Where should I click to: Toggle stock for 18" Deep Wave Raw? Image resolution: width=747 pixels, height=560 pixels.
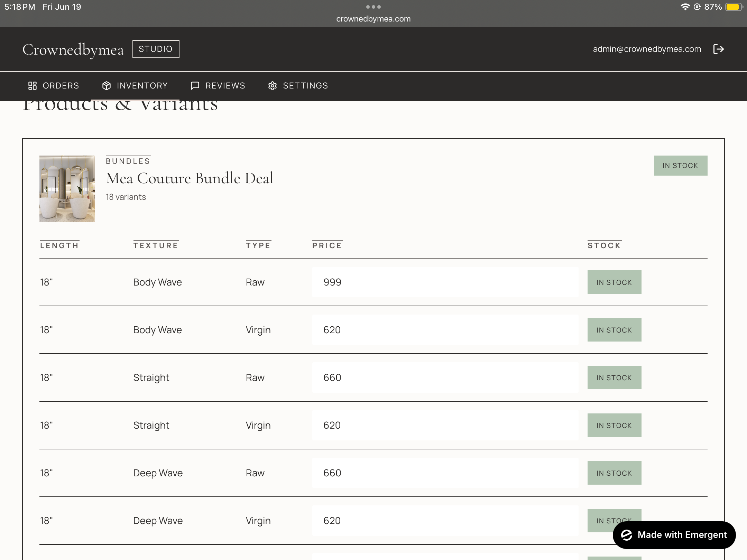(615, 473)
